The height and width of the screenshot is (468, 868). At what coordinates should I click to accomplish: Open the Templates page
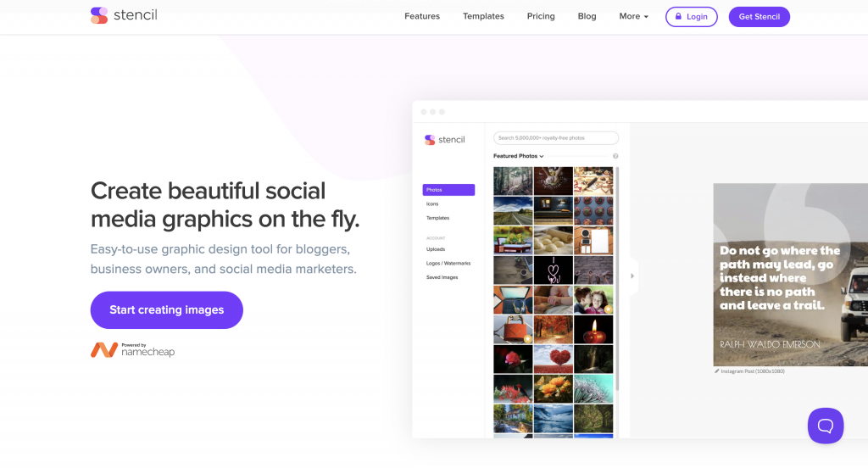(x=483, y=17)
